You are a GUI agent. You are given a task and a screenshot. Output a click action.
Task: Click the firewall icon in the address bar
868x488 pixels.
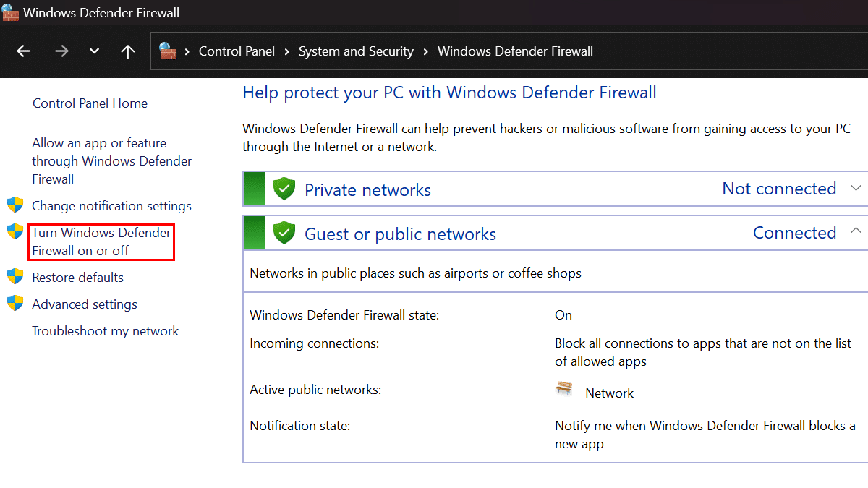pyautogui.click(x=169, y=51)
